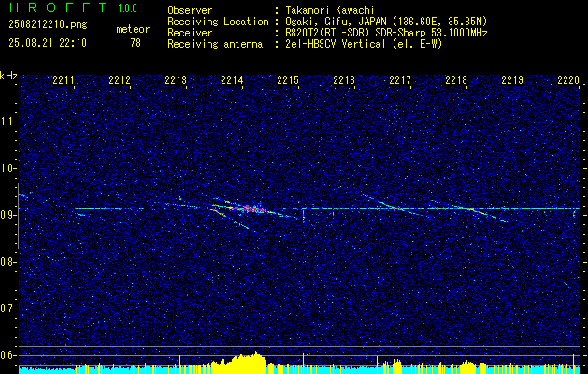Click the observer name Takanori Kawachi
This screenshot has height=374, width=588.
point(332,10)
